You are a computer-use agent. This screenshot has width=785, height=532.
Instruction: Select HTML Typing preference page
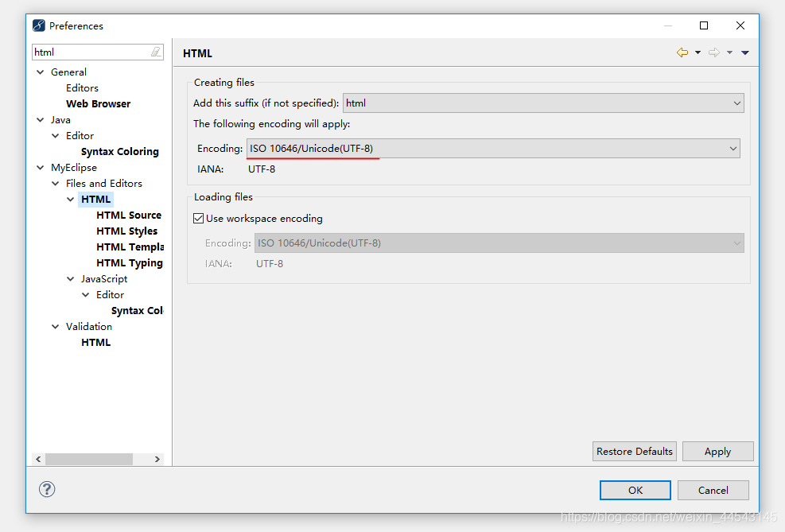[130, 263]
